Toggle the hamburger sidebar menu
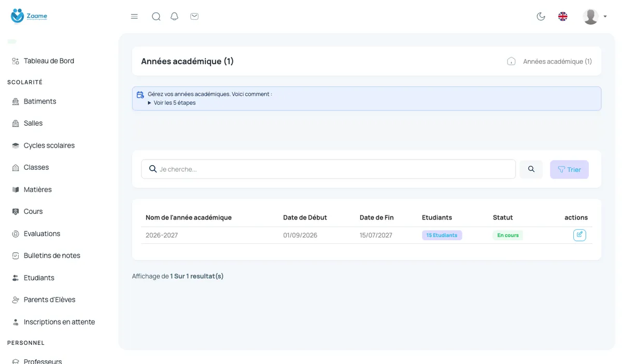 click(134, 17)
